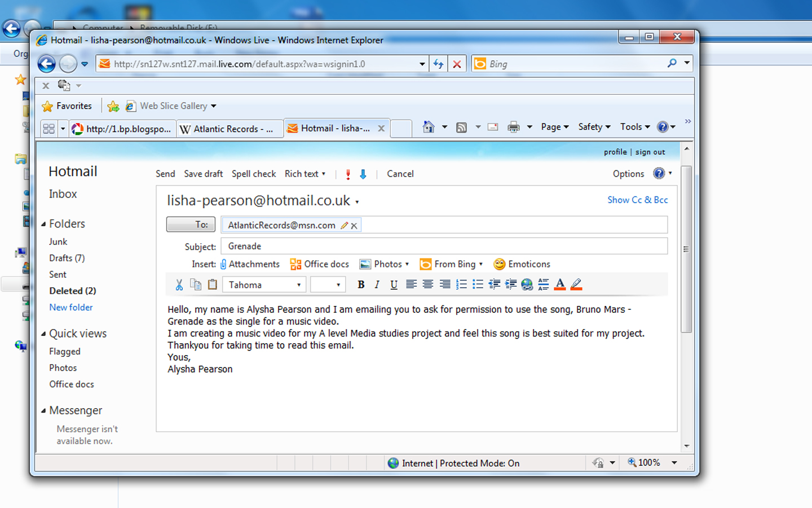Cancel composing the email

[x=400, y=174]
